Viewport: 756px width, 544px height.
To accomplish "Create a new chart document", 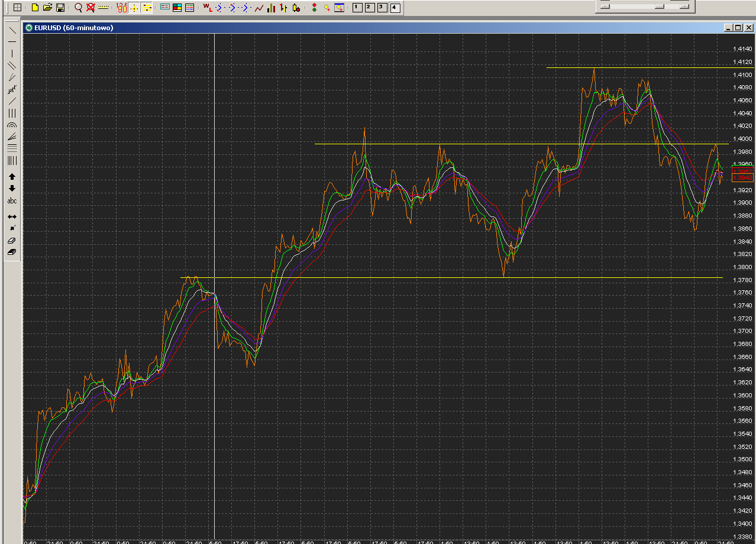I will 35,8.
